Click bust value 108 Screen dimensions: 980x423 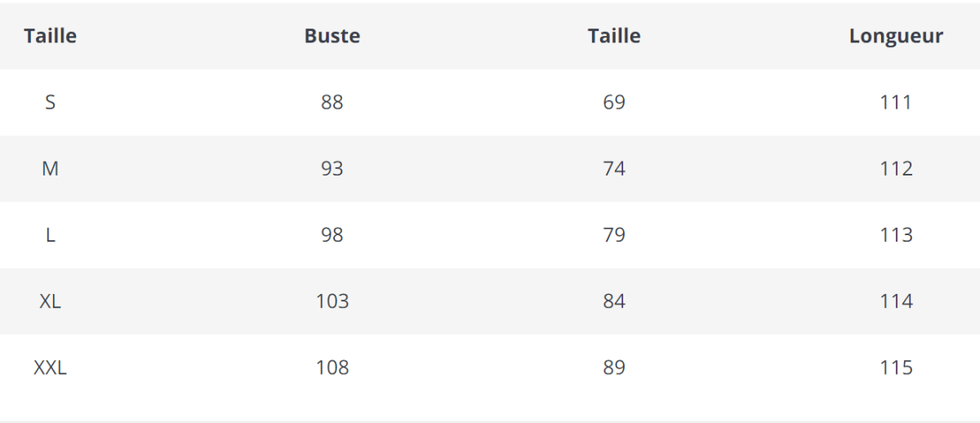[x=332, y=367]
